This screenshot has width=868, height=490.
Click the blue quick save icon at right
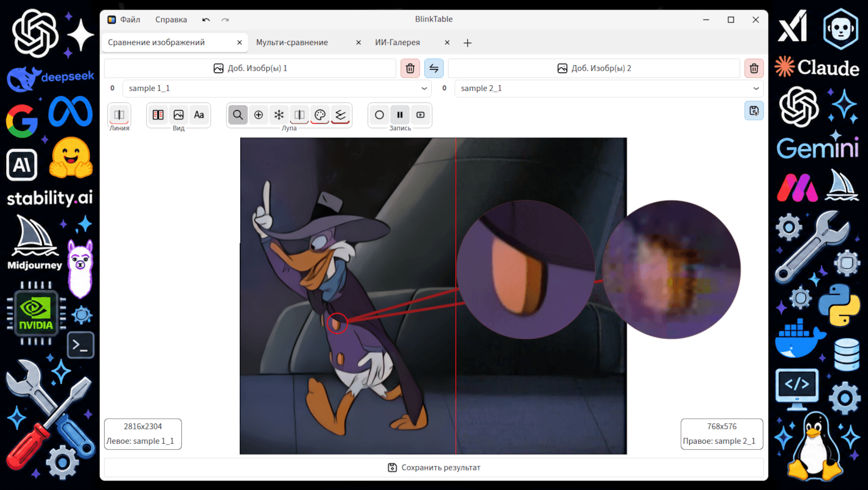pos(754,111)
